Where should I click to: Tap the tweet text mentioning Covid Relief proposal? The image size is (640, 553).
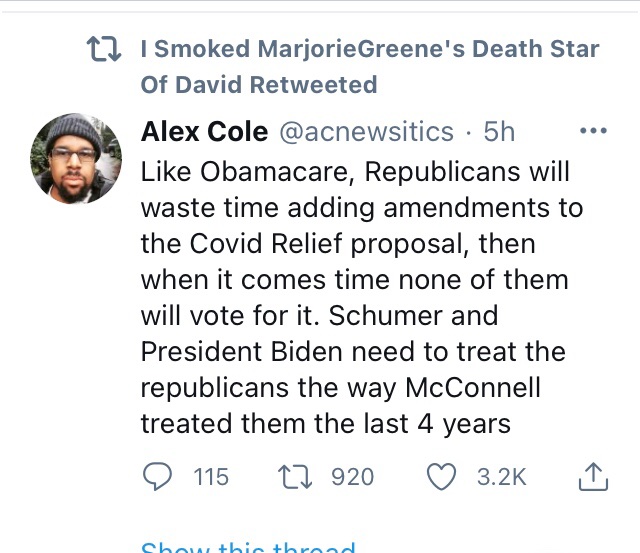pos(338,244)
